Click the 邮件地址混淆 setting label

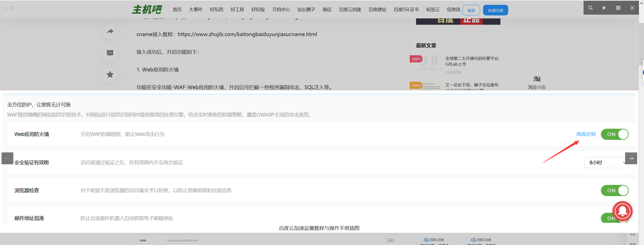(29, 218)
